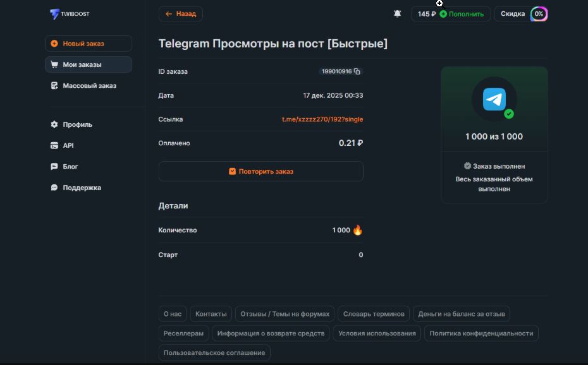The width and height of the screenshot is (588, 365).
Task: Go to API section
Action: pos(68,145)
